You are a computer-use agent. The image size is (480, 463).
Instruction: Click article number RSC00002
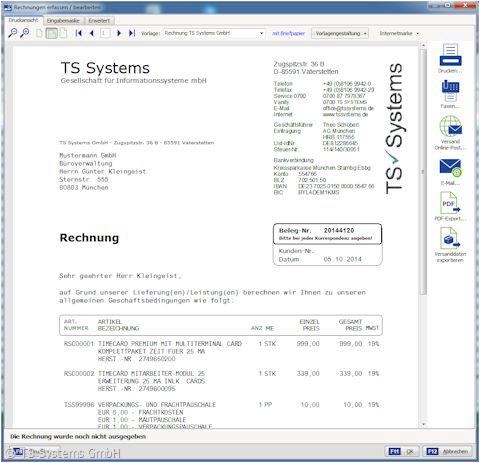[x=79, y=374]
